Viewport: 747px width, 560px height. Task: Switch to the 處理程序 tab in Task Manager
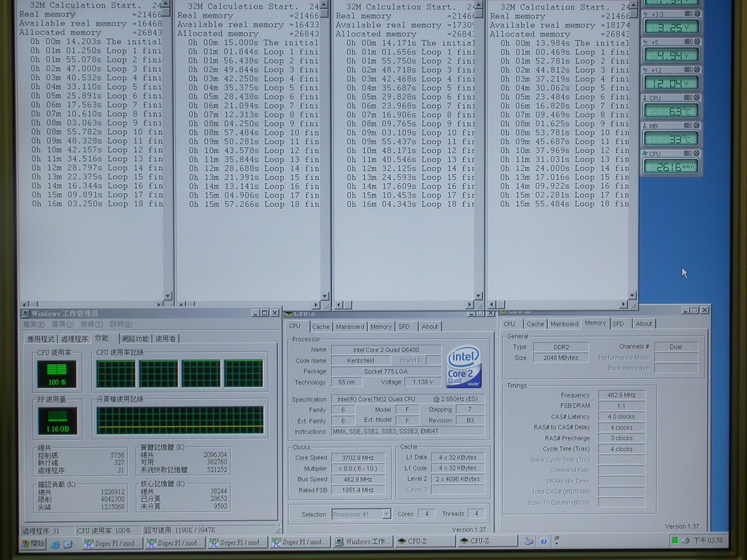(x=74, y=338)
